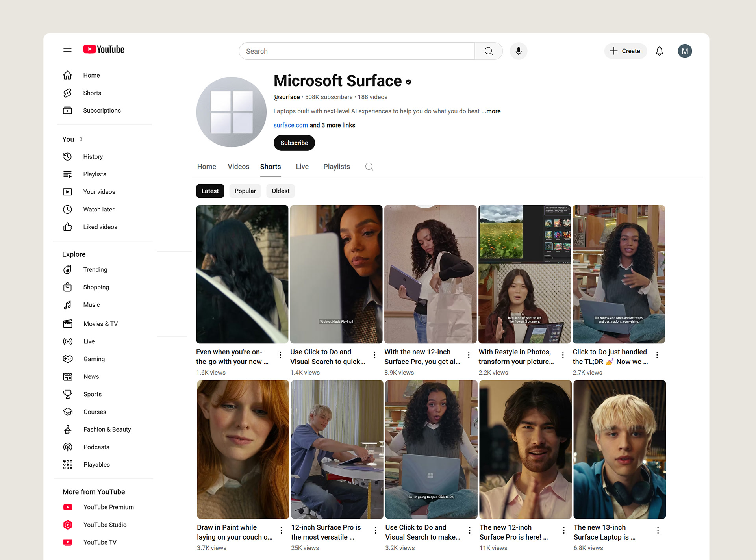Screen dimensions: 756x560
Task: Open 'The new 12-inch Surface Pro is here' title
Action: [513, 532]
